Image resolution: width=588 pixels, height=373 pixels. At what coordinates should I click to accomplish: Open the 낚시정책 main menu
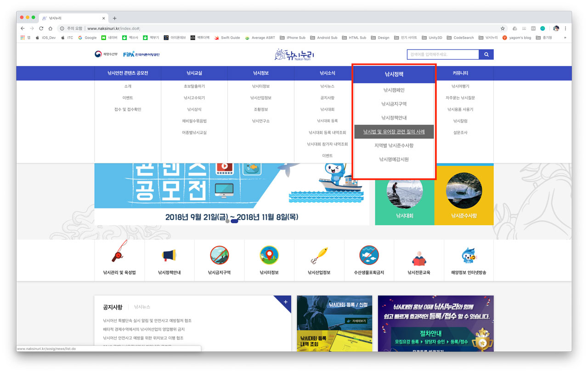point(394,73)
